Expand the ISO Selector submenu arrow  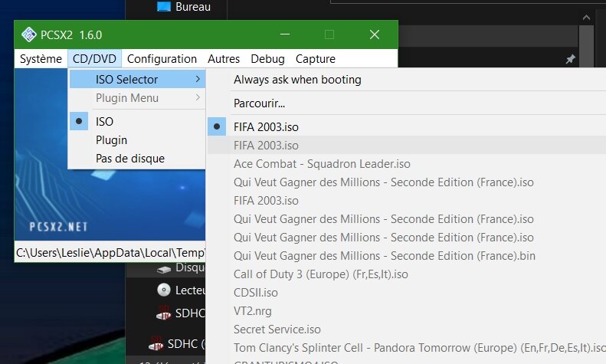198,79
